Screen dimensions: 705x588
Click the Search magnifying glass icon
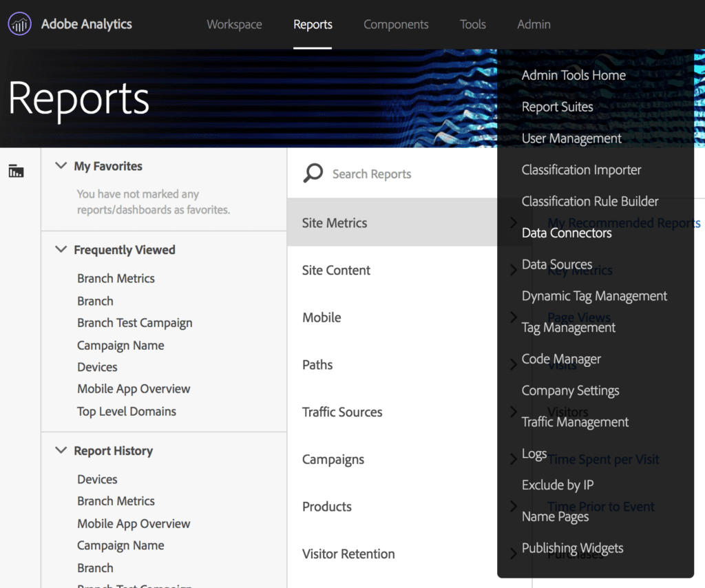(313, 174)
